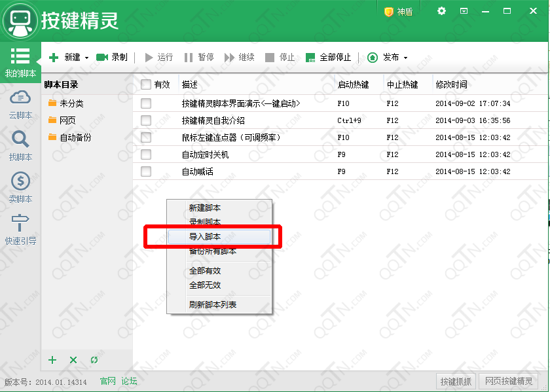The image size is (550, 392).
Task: Click the refresh directory icon at bottom
Action: click(94, 360)
